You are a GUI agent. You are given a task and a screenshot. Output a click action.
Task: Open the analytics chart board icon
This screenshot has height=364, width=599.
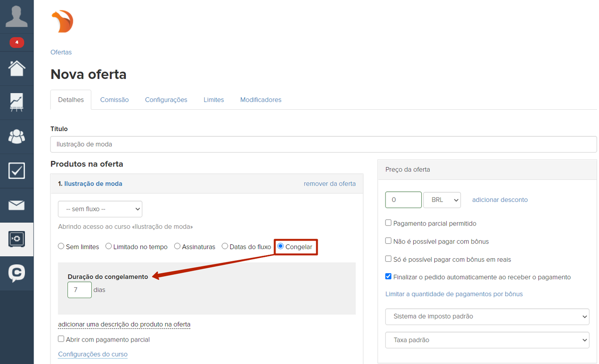click(16, 102)
